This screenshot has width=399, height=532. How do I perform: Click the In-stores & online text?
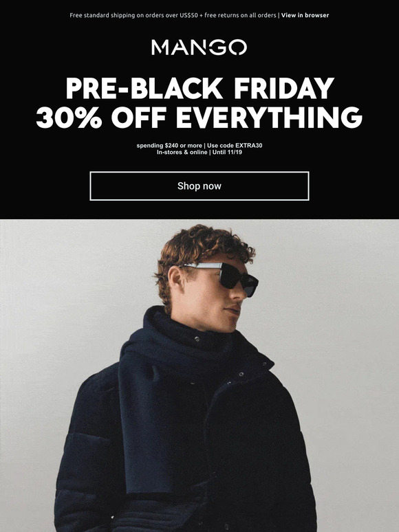182,153
